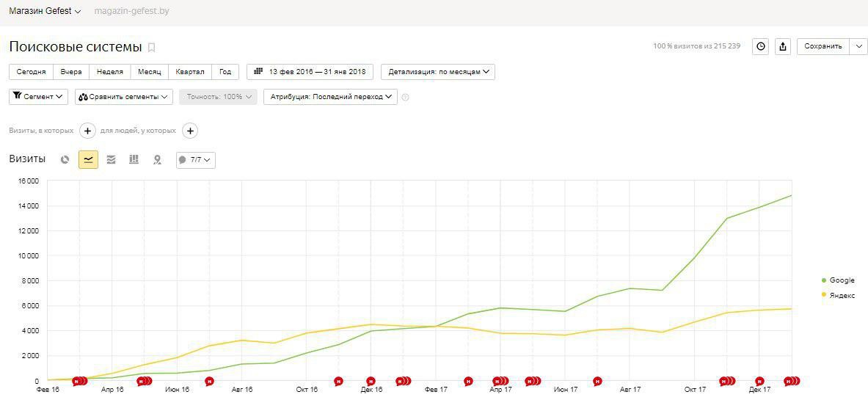
Task: Select the Год period tab
Action: (225, 72)
